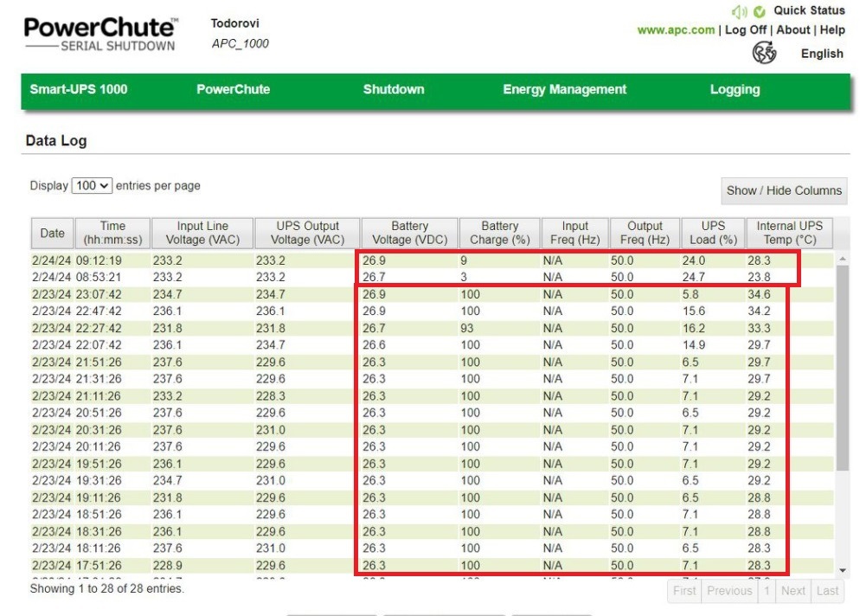Screen dimensions: 866x616
Task: Open the Smart-UPS 1000 menu
Action: pos(79,89)
